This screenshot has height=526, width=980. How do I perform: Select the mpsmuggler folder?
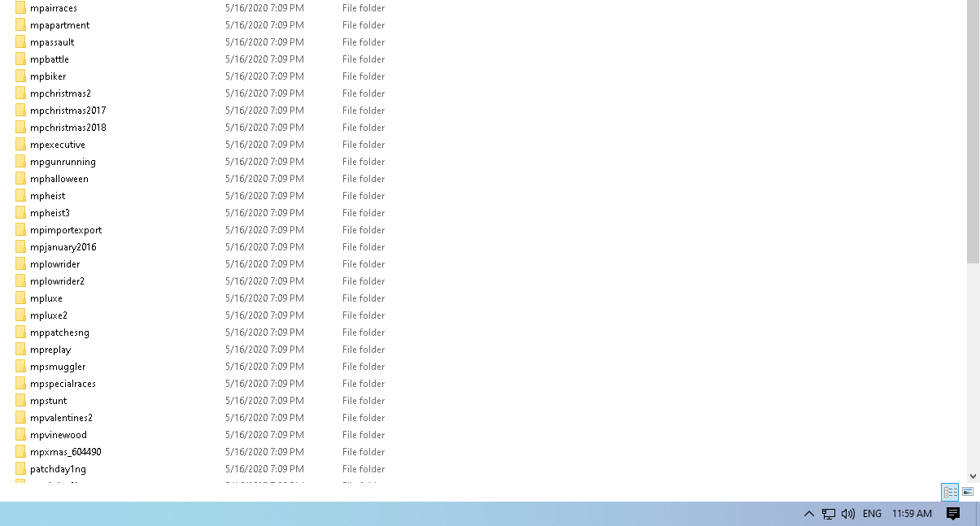(57, 366)
